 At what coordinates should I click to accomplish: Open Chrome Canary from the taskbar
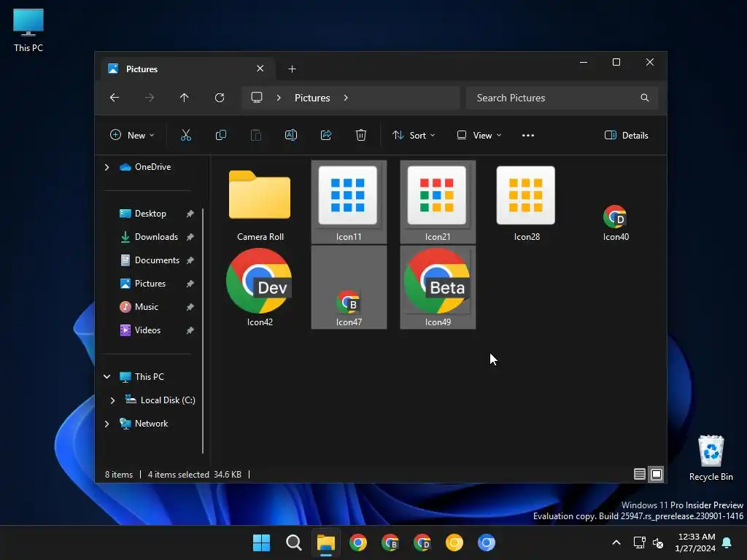point(454,542)
